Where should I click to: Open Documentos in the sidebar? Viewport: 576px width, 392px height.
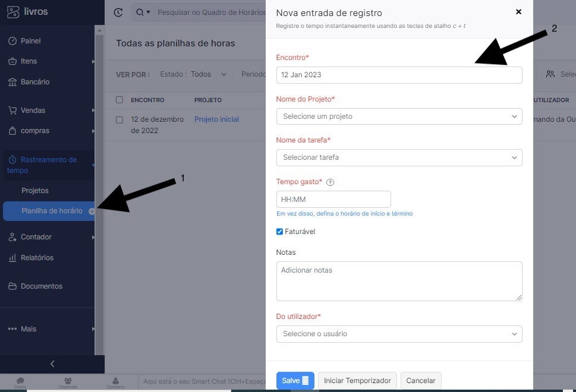click(x=42, y=286)
